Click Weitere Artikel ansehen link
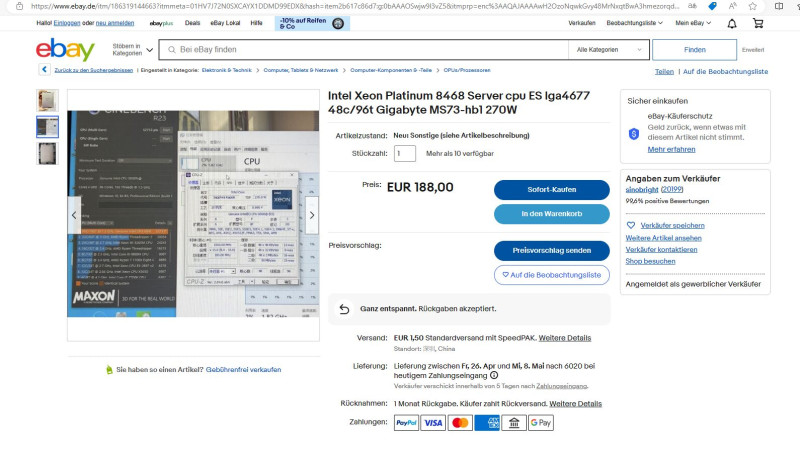This screenshot has width=800, height=457. click(663, 238)
